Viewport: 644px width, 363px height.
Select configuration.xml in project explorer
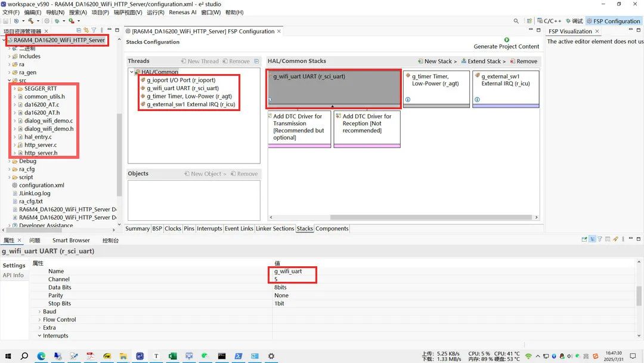click(42, 186)
